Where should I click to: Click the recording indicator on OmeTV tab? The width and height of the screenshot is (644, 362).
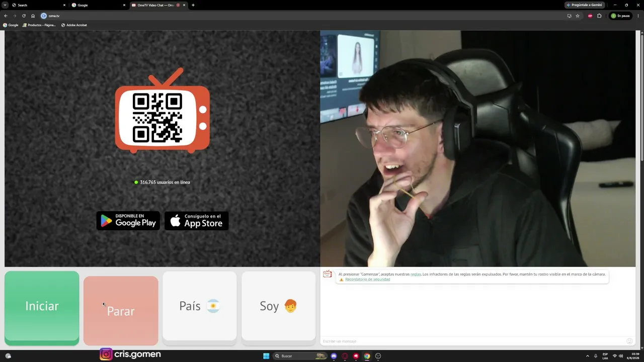[x=178, y=5]
